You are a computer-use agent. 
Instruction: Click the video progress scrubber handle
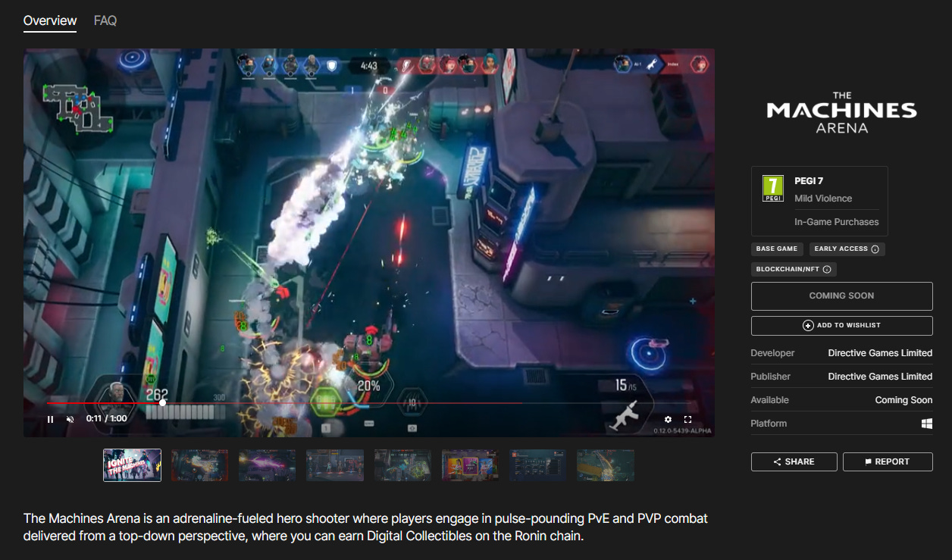pos(162,403)
